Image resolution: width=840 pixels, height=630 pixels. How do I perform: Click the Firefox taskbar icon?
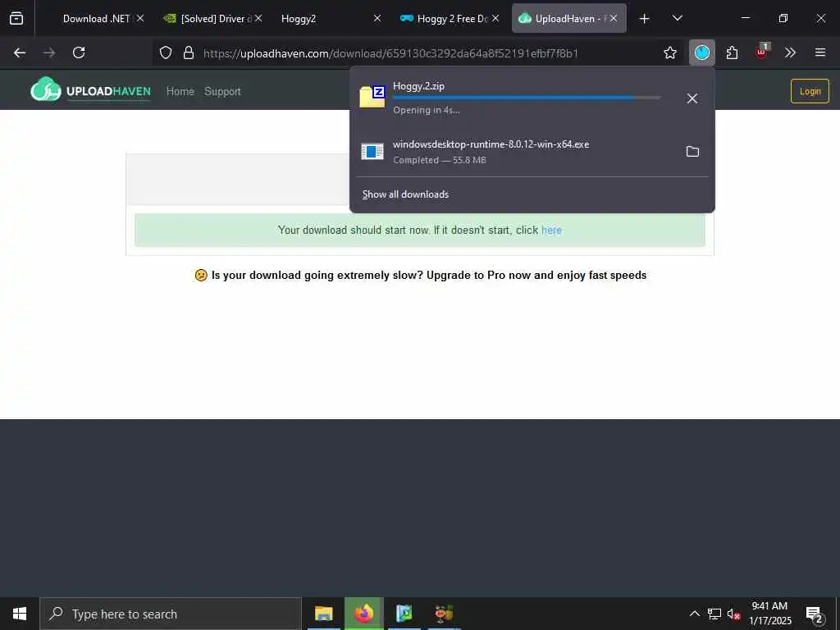pos(363,614)
